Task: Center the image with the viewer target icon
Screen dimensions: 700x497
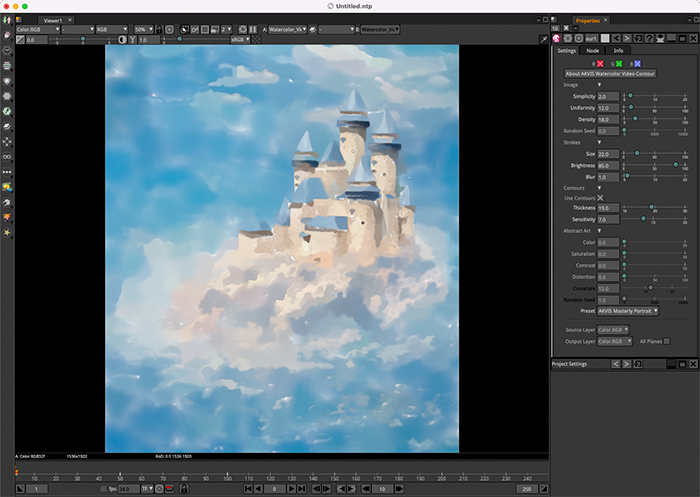Action: pos(170,29)
